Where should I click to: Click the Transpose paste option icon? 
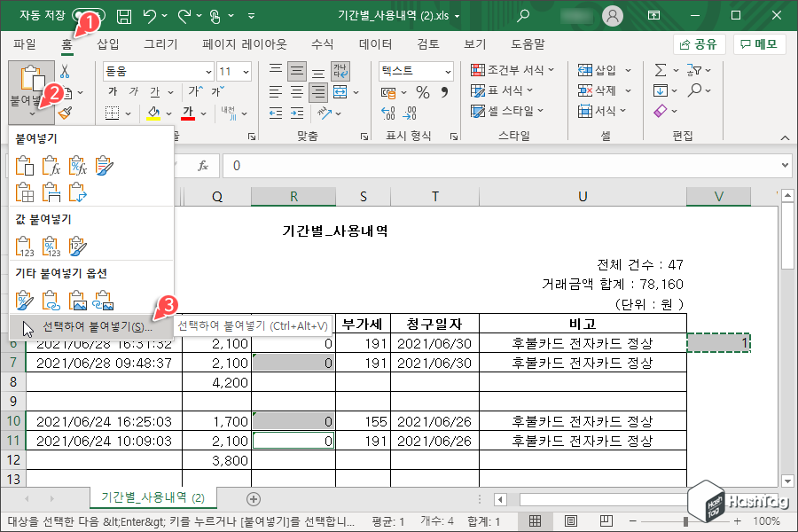(x=78, y=192)
